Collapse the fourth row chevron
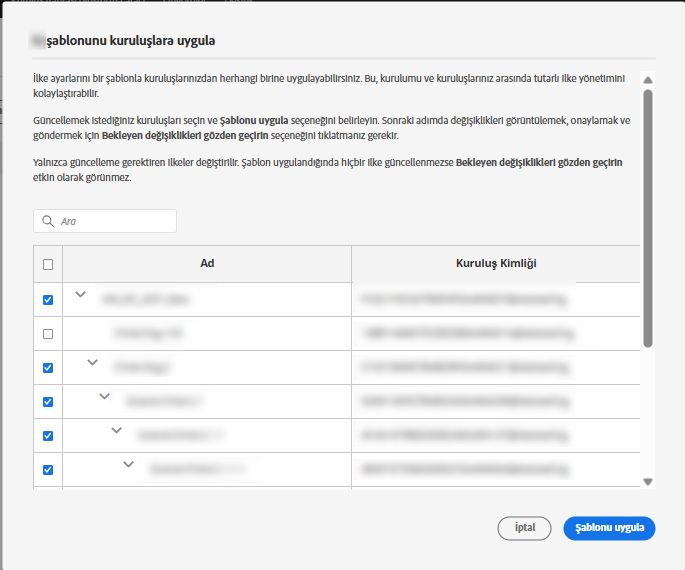The height and width of the screenshot is (570, 685). [104, 397]
